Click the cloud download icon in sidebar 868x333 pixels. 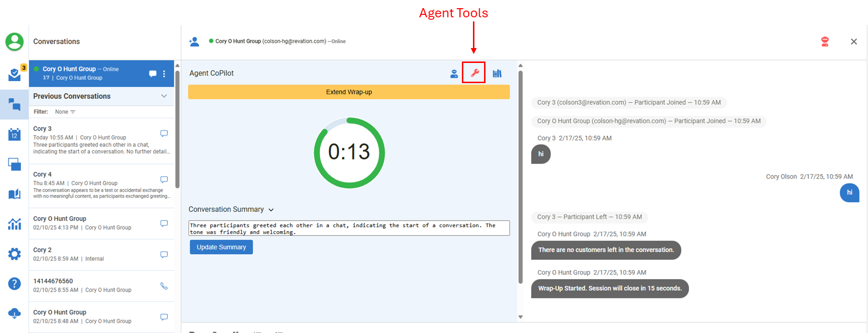tap(14, 313)
